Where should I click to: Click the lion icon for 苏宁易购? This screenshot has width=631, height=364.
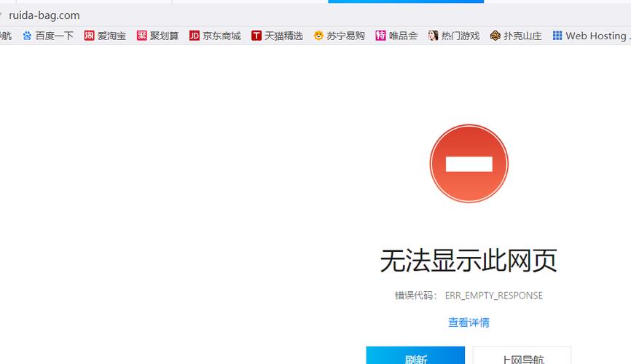[x=318, y=36]
